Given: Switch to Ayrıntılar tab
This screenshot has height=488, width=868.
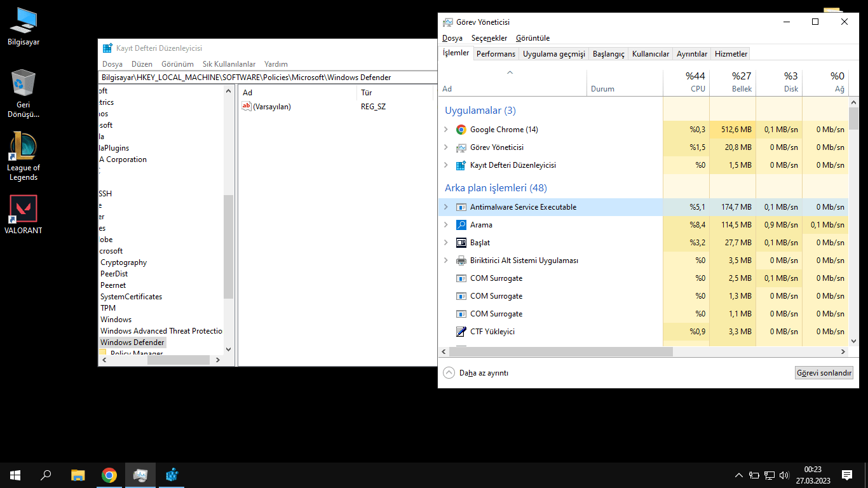Looking at the screenshot, I should tap(692, 54).
